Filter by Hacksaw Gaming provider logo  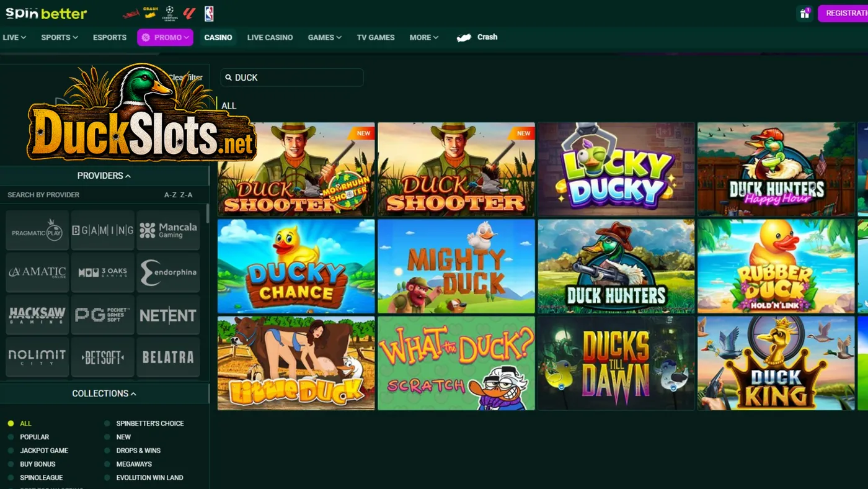[37, 315]
